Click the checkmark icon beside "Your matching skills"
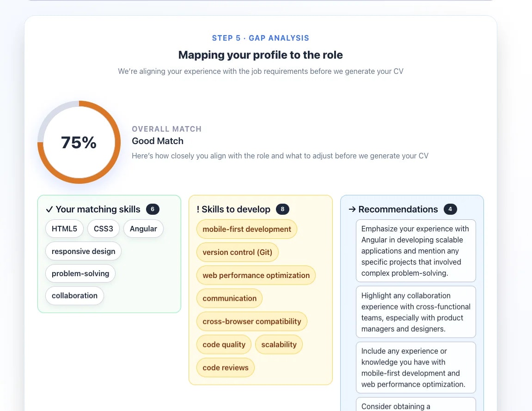 pyautogui.click(x=49, y=209)
